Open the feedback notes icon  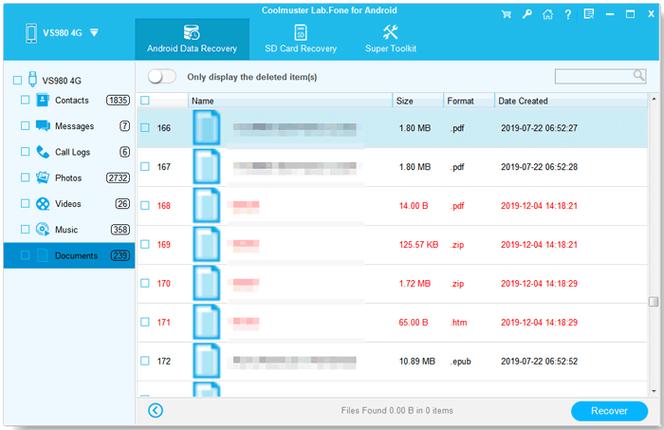tap(589, 14)
